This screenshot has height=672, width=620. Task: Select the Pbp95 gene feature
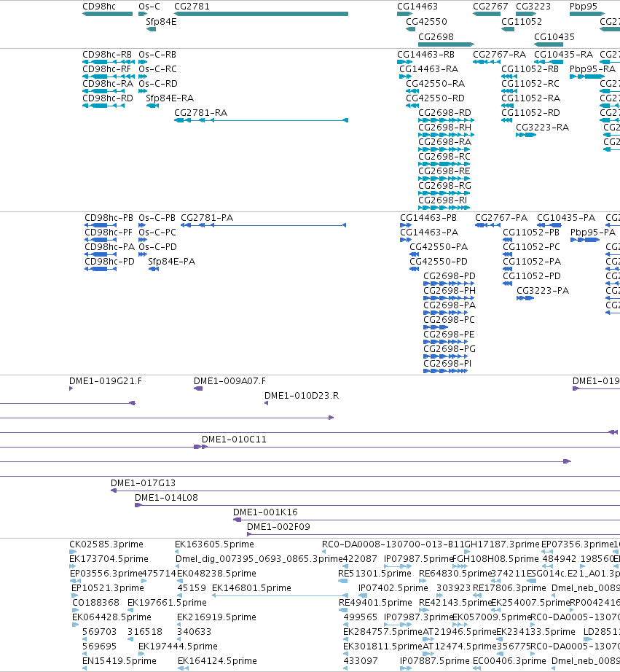tap(587, 14)
